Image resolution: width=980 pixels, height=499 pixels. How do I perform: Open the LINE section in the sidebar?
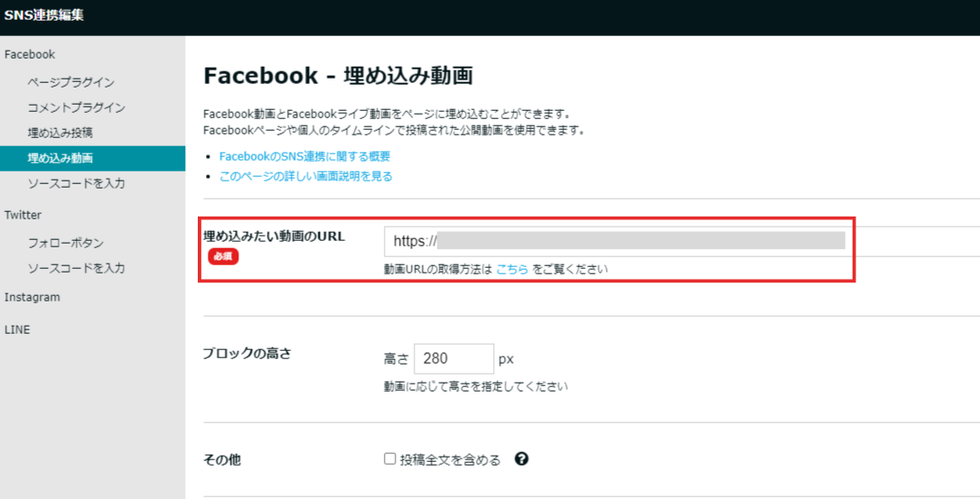pyautogui.click(x=17, y=329)
